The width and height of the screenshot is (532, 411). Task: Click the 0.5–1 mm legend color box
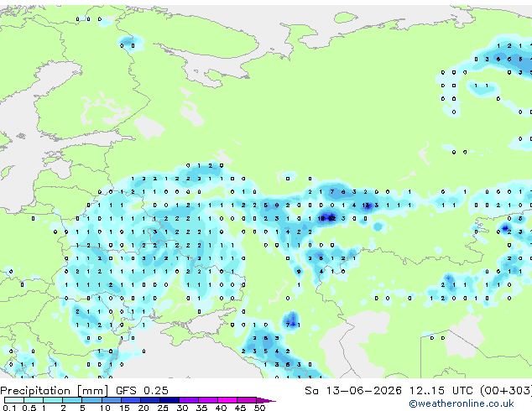click(x=34, y=400)
